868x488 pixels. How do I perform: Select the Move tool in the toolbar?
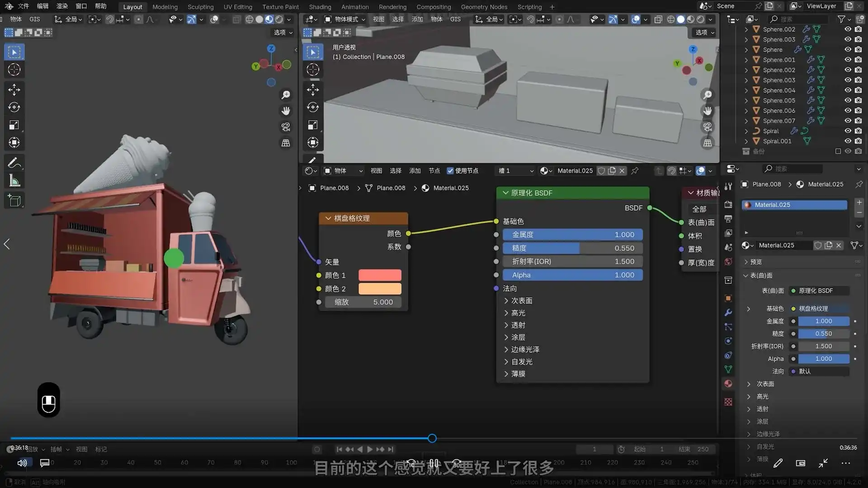pos(14,90)
